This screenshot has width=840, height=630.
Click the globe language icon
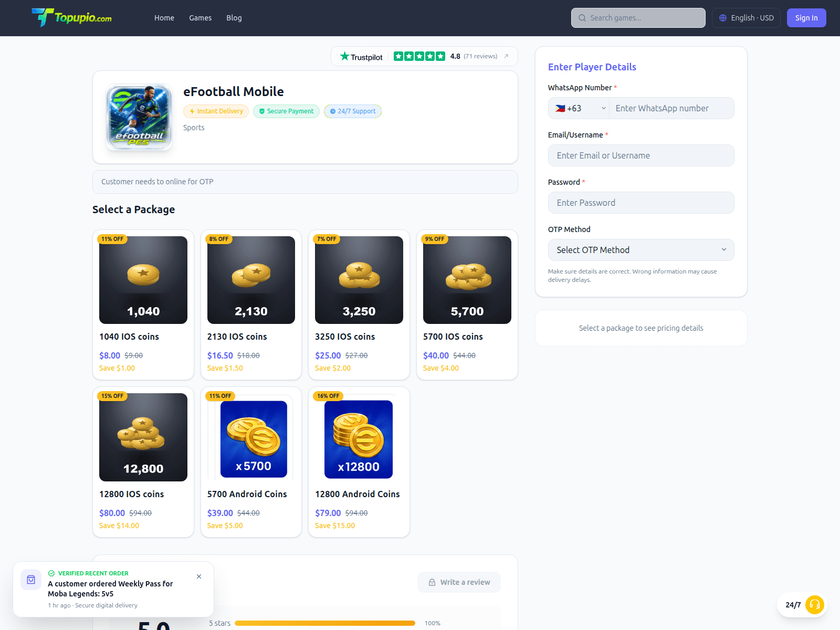click(x=723, y=18)
